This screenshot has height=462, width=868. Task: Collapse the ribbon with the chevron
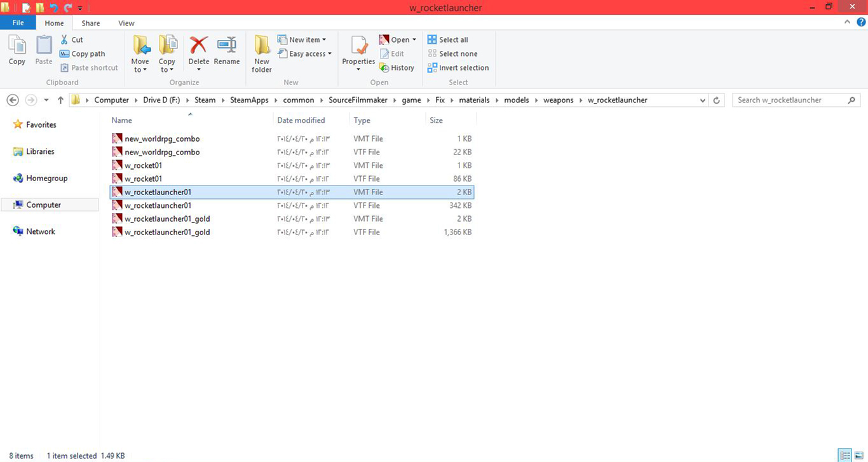click(x=846, y=22)
